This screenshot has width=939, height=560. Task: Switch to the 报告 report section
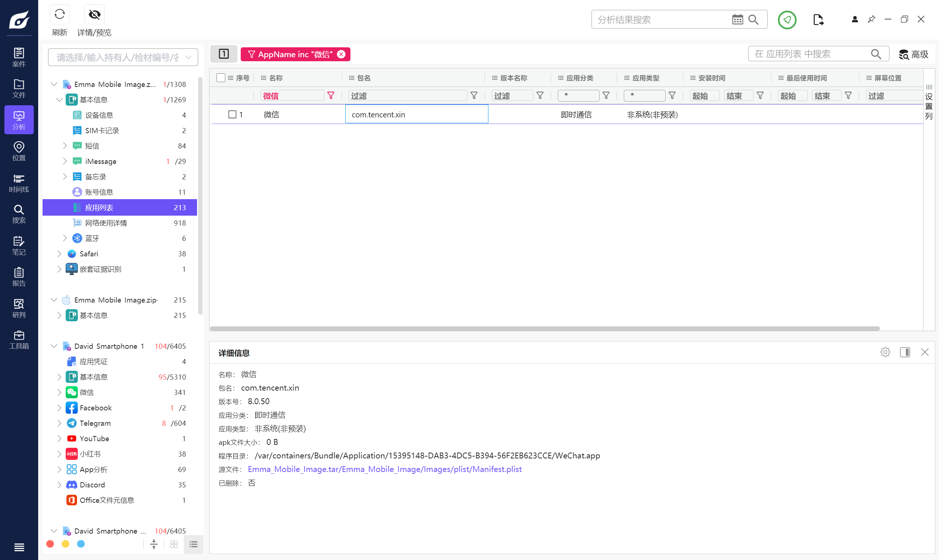pos(19,277)
